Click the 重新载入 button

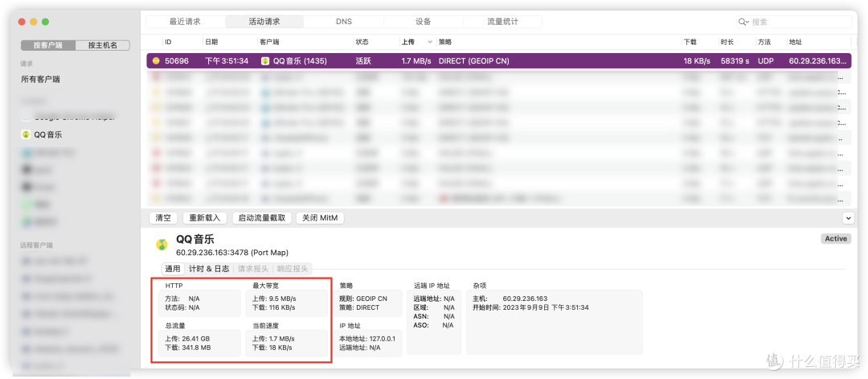pos(205,218)
